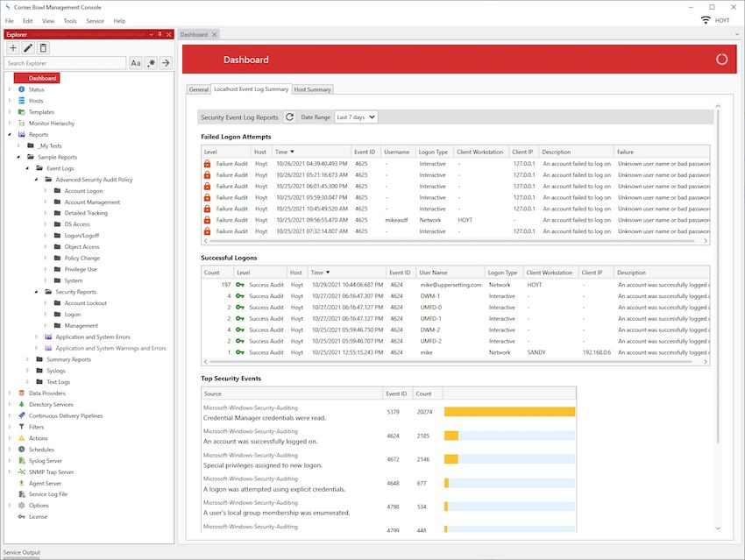Click the Delete trash icon in Explorer toolbar
The image size is (745, 560).
[x=42, y=47]
